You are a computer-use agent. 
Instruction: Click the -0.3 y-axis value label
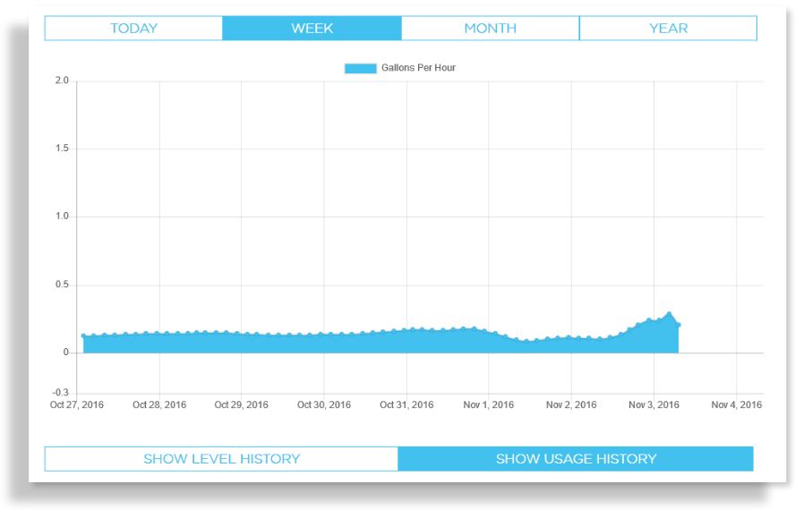pos(60,393)
